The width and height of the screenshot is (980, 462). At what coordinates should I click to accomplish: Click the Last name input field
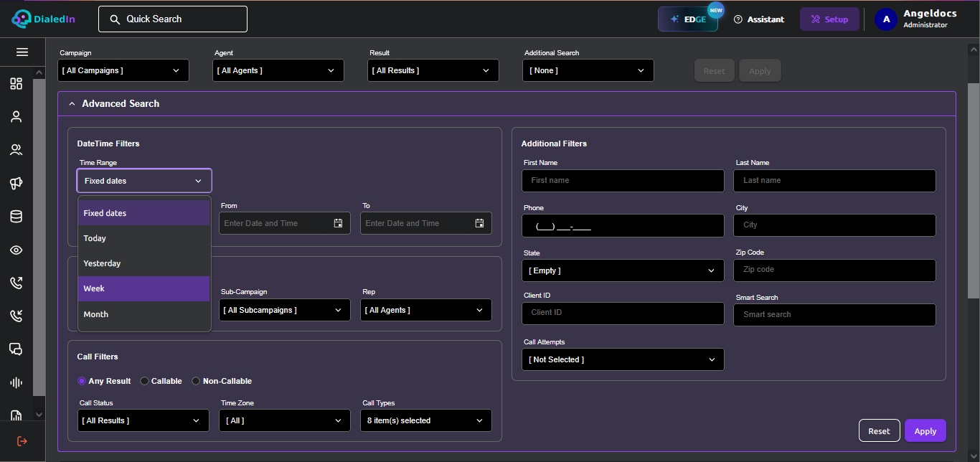pyautogui.click(x=834, y=181)
